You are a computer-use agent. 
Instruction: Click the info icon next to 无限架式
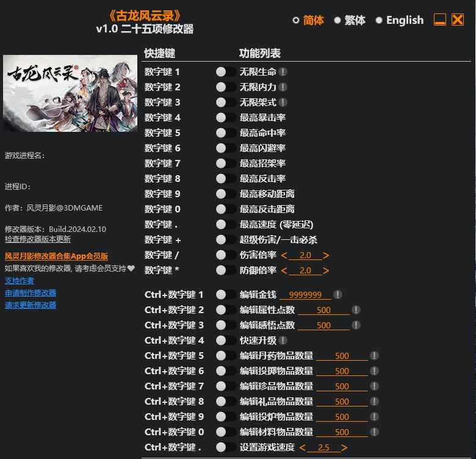(283, 103)
